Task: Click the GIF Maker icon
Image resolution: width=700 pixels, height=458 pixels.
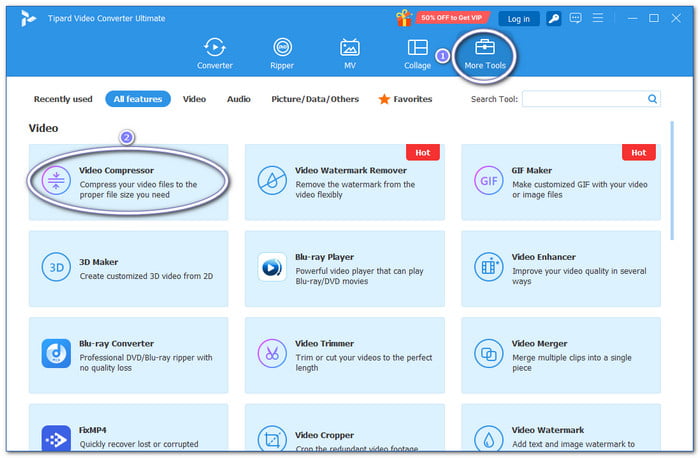Action: coord(488,180)
